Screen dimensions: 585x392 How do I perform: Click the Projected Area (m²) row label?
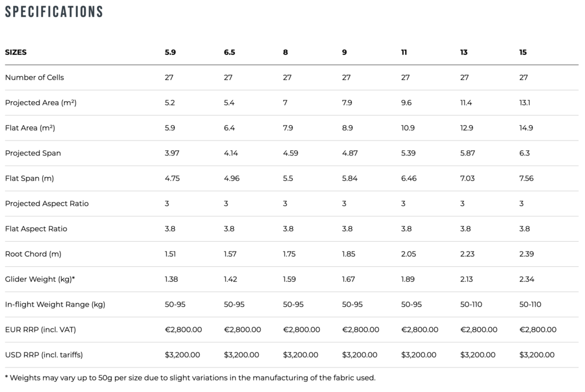coord(41,103)
